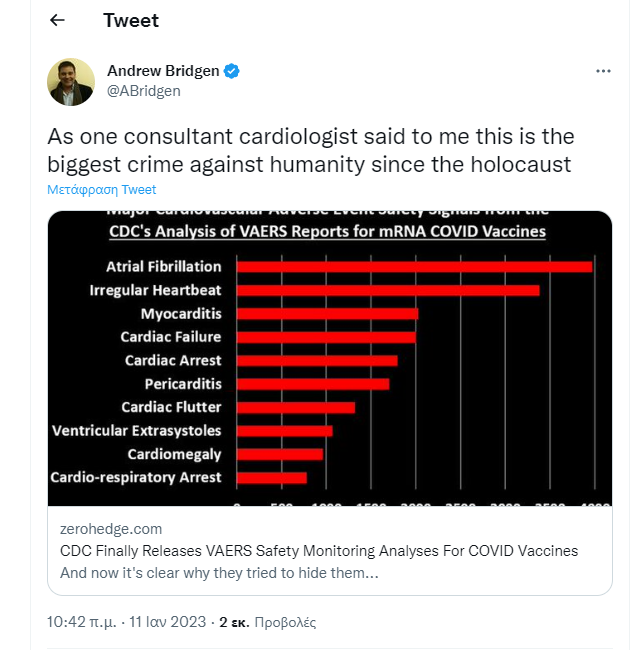
Task: Open the CDC Finally Releases VAERS article title
Action: coord(319,551)
